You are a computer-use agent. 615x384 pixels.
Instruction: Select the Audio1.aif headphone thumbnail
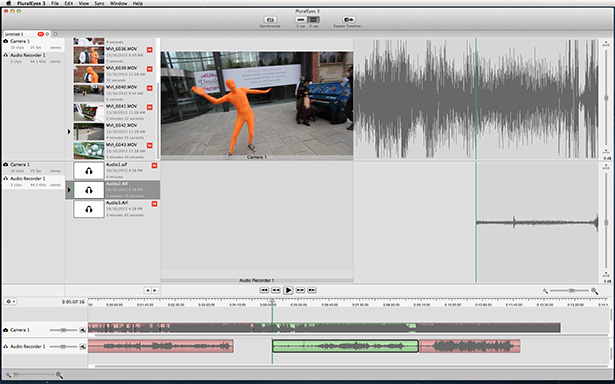click(x=89, y=171)
